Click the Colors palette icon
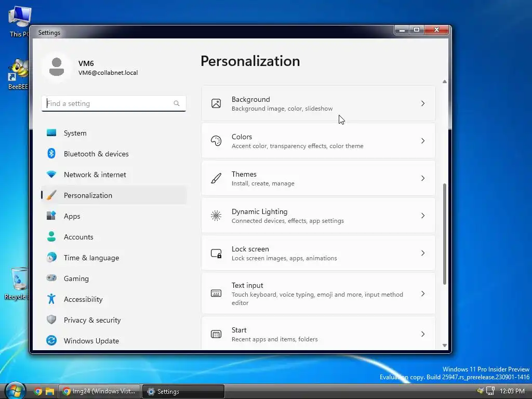532x399 pixels. (216, 140)
